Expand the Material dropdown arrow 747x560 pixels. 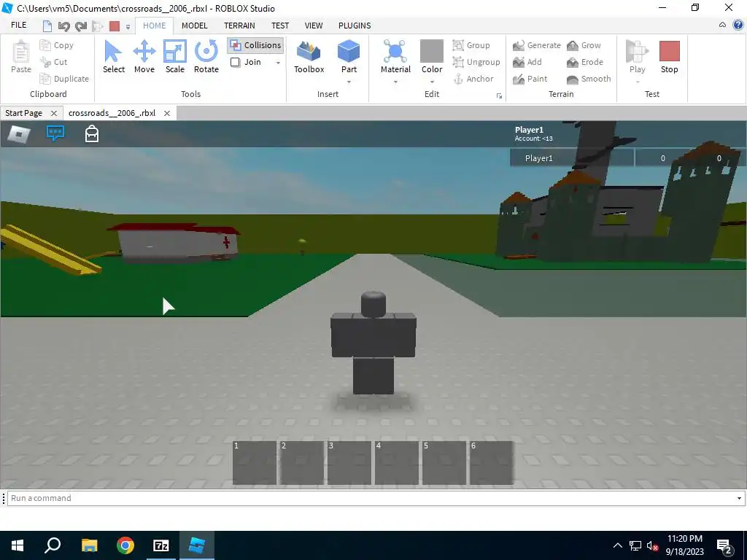coord(395,82)
